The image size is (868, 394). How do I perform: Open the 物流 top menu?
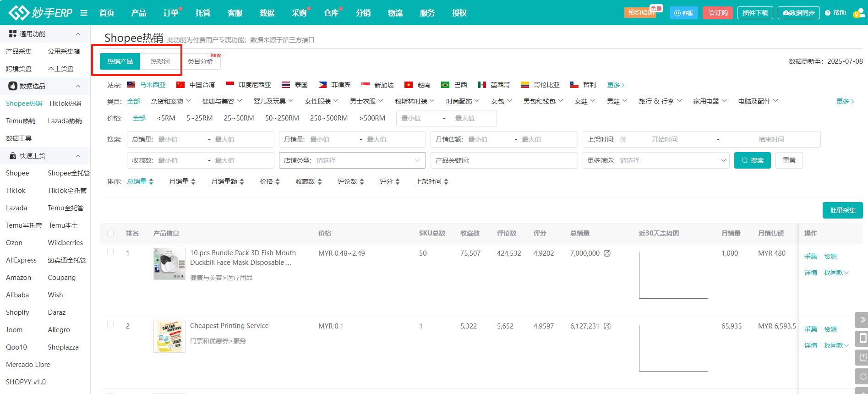[395, 13]
